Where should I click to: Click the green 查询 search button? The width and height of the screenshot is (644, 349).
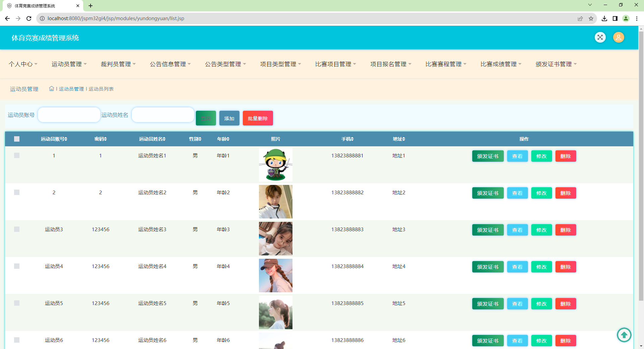pyautogui.click(x=206, y=118)
